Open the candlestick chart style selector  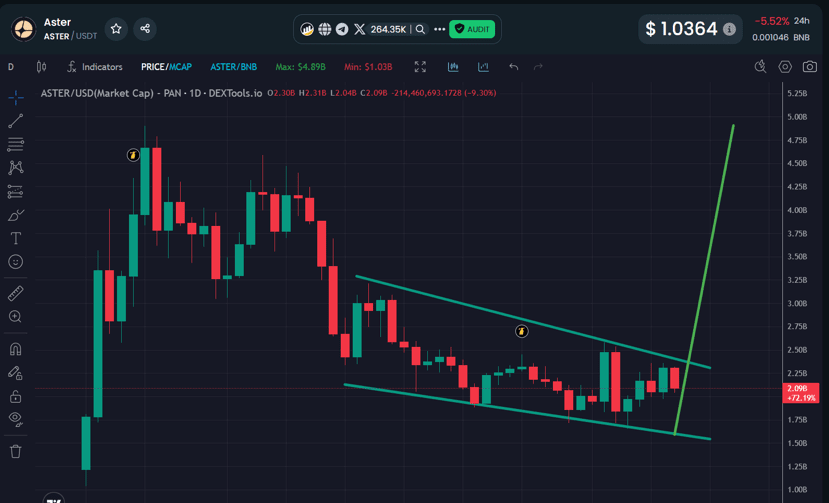41,67
